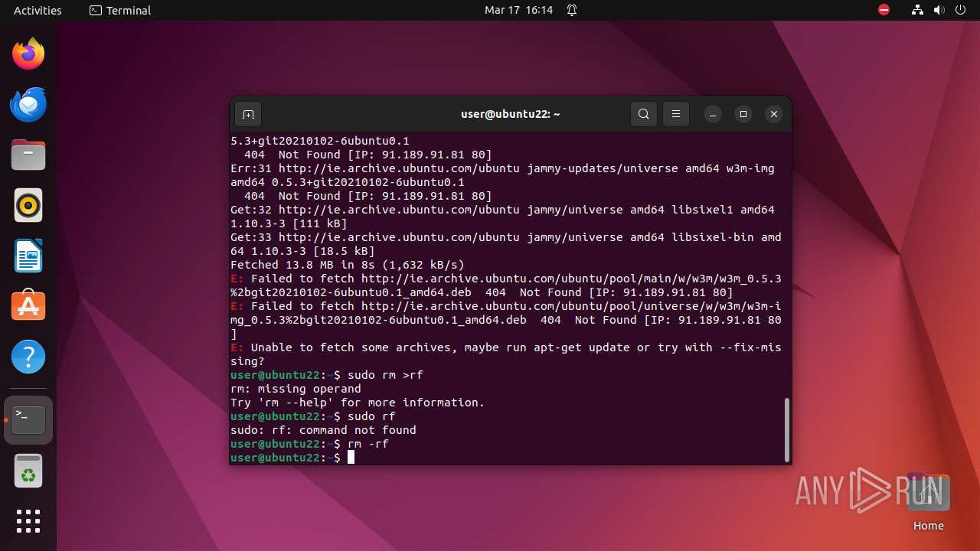This screenshot has height=551, width=980.
Task: Click the 'Get:32' libsixel1 download line
Action: point(502,217)
